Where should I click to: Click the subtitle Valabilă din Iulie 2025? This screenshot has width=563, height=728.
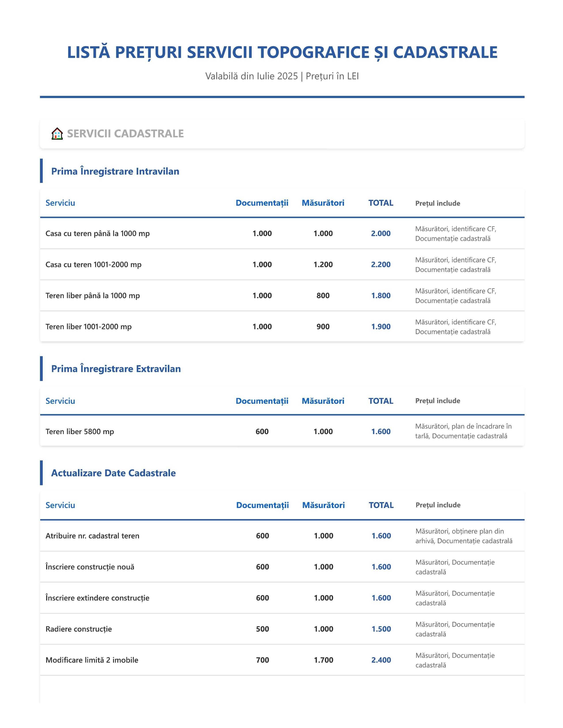[x=282, y=76]
